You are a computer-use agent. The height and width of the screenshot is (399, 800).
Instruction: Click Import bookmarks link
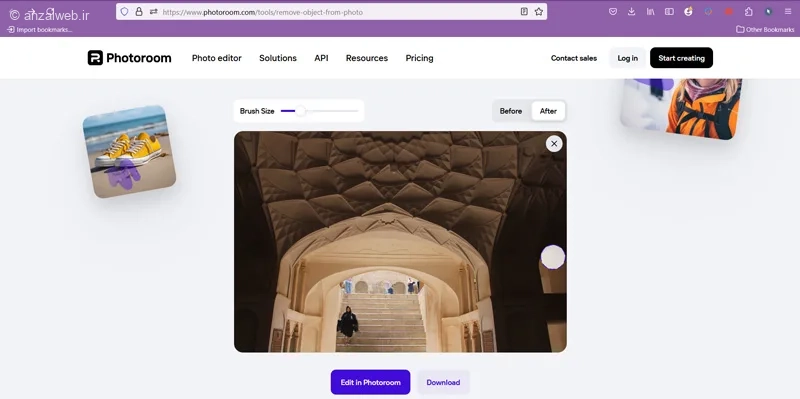click(39, 30)
